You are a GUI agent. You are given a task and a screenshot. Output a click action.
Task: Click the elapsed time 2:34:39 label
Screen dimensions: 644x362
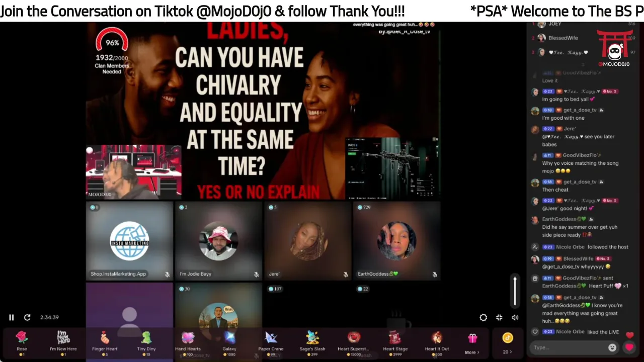[49, 317]
